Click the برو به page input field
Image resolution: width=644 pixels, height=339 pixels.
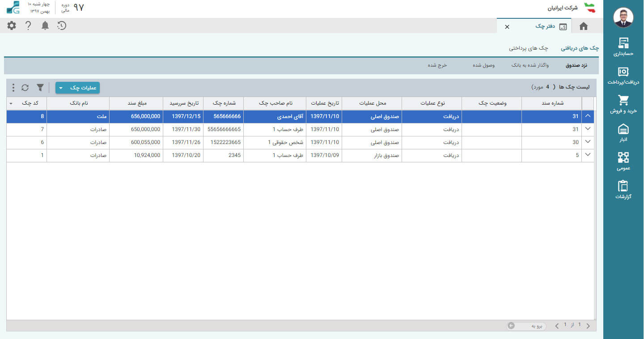(x=527, y=326)
